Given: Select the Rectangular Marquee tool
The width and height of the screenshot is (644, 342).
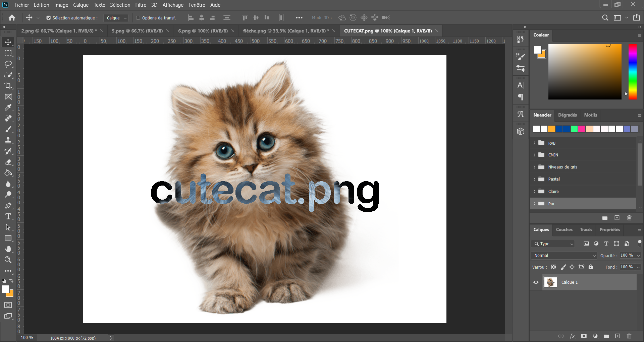Looking at the screenshot, I should (x=8, y=53).
